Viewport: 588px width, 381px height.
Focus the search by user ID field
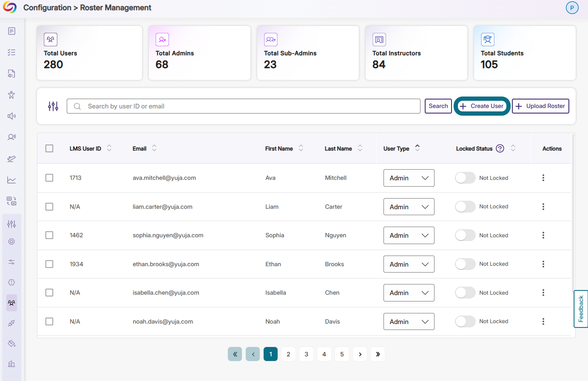(244, 106)
